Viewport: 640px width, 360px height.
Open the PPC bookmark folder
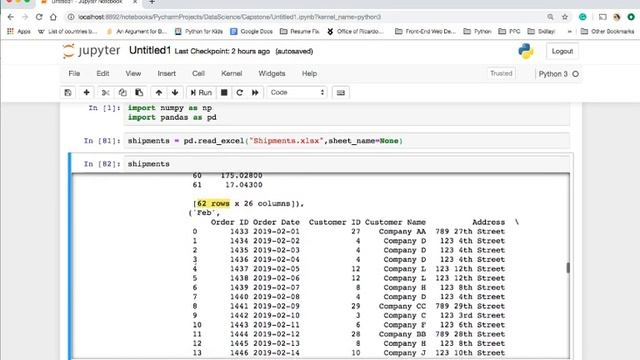pos(509,31)
